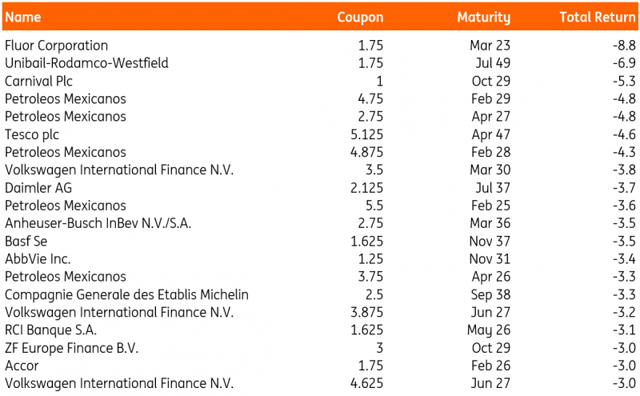Click the Maturity column header

click(x=484, y=17)
